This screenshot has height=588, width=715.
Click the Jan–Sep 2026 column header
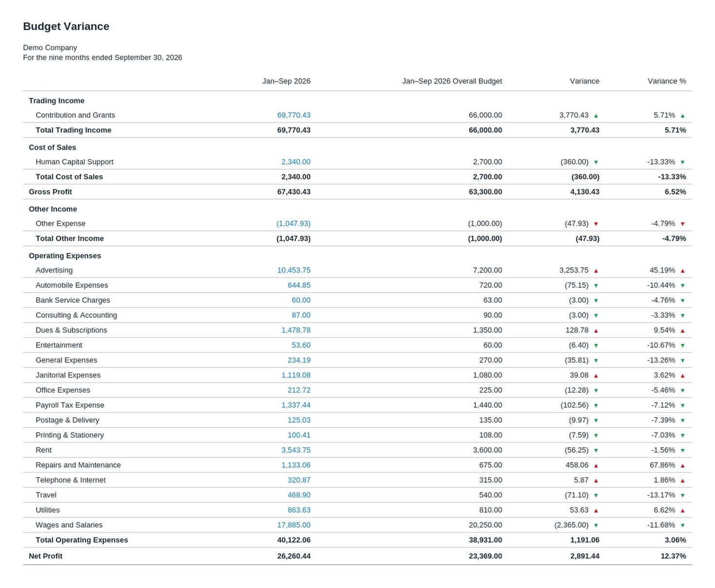(x=286, y=81)
